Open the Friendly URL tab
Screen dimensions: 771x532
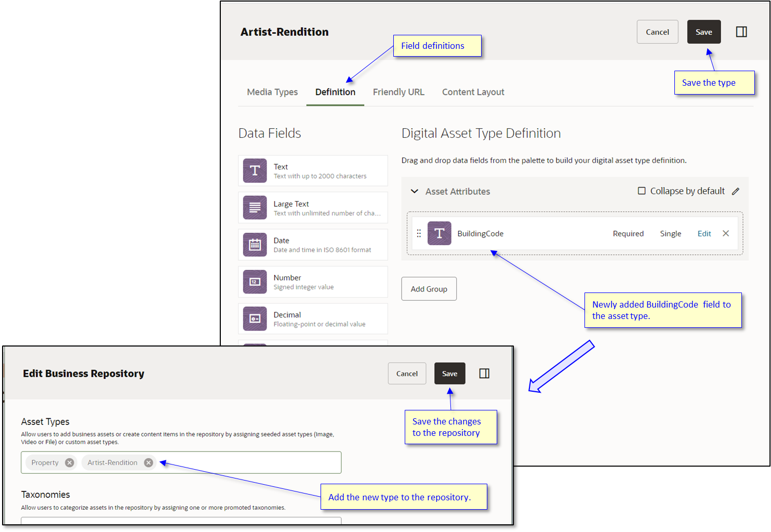398,92
